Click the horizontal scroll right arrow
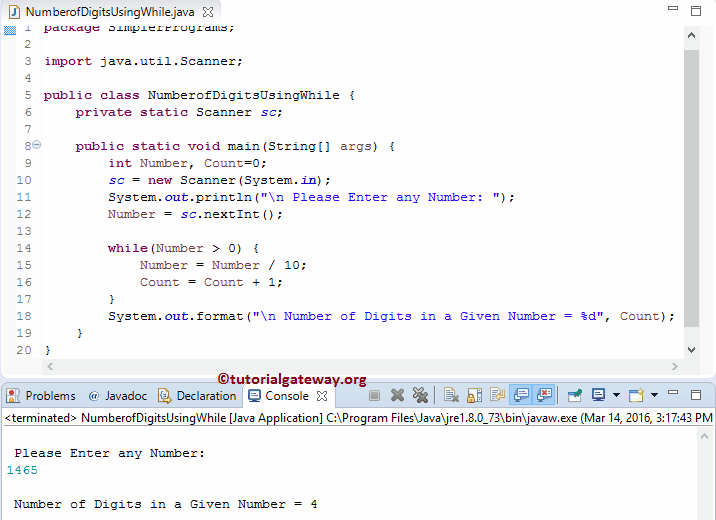This screenshot has height=520, width=716. [x=674, y=366]
